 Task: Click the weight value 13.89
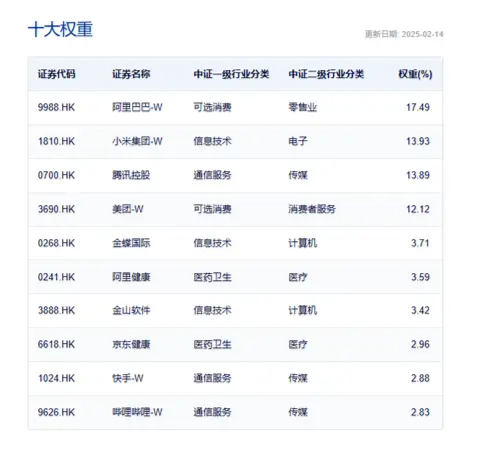click(x=418, y=175)
